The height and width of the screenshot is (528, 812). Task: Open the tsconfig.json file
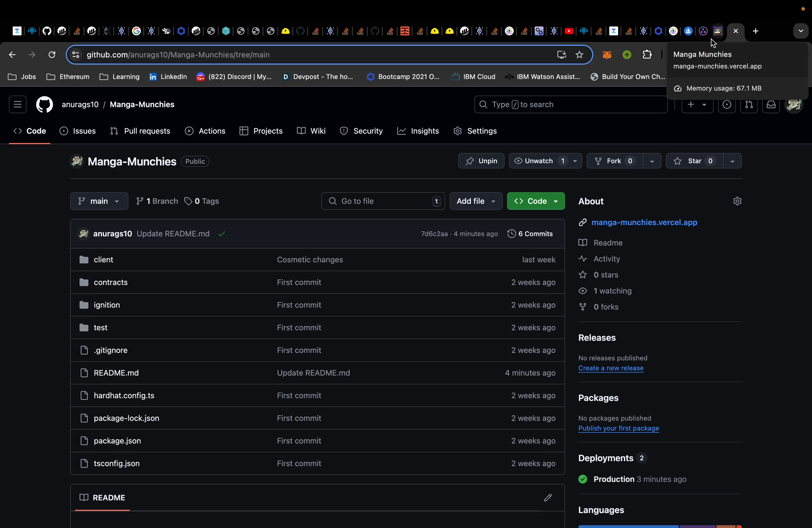tap(117, 463)
